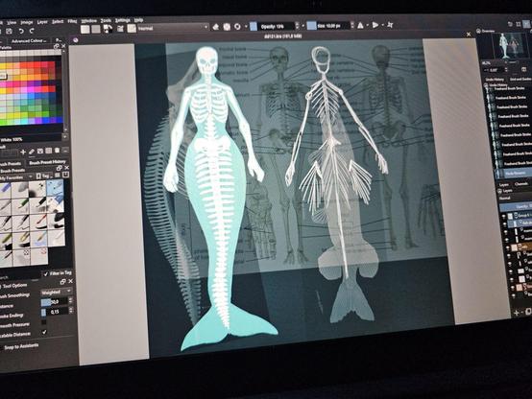Toggle visibility of the bottom-most layer
The width and height of the screenshot is (532, 399).
(x=514, y=296)
